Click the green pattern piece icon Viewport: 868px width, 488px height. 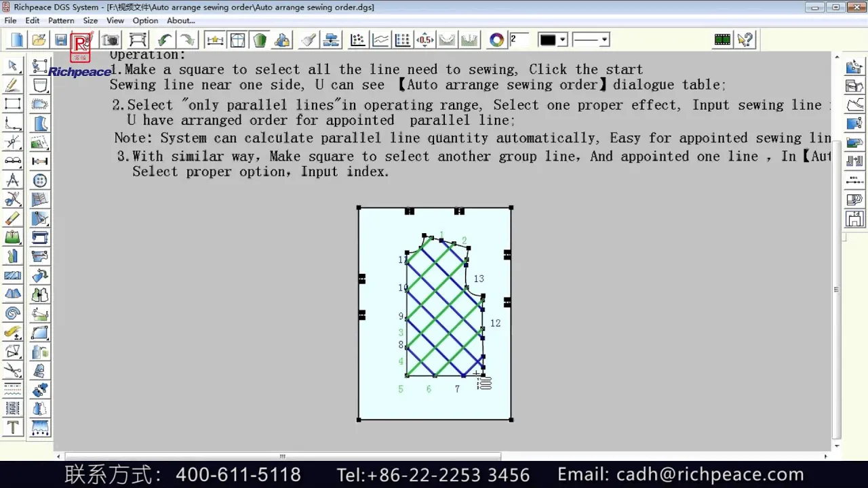pos(260,40)
